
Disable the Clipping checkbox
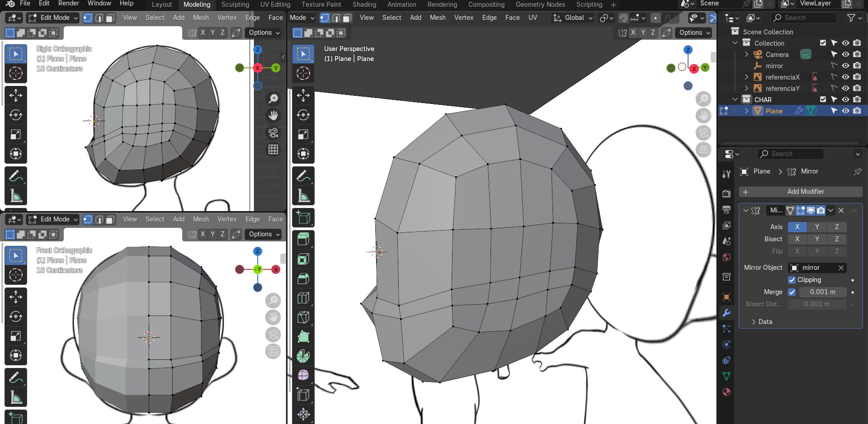[x=792, y=280]
